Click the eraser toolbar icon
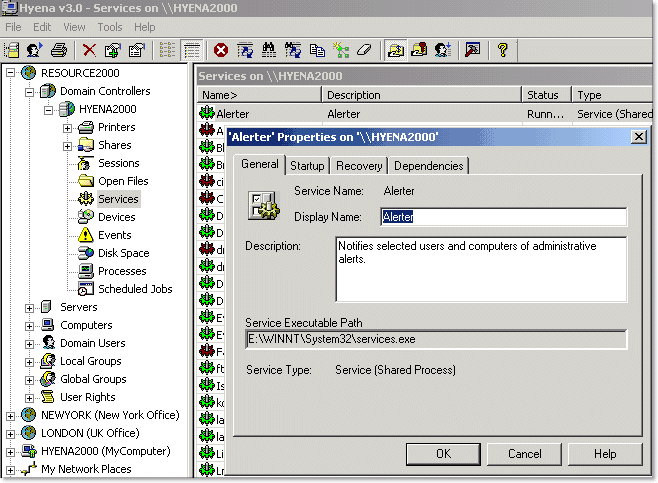The width and height of the screenshot is (658, 483). (364, 50)
